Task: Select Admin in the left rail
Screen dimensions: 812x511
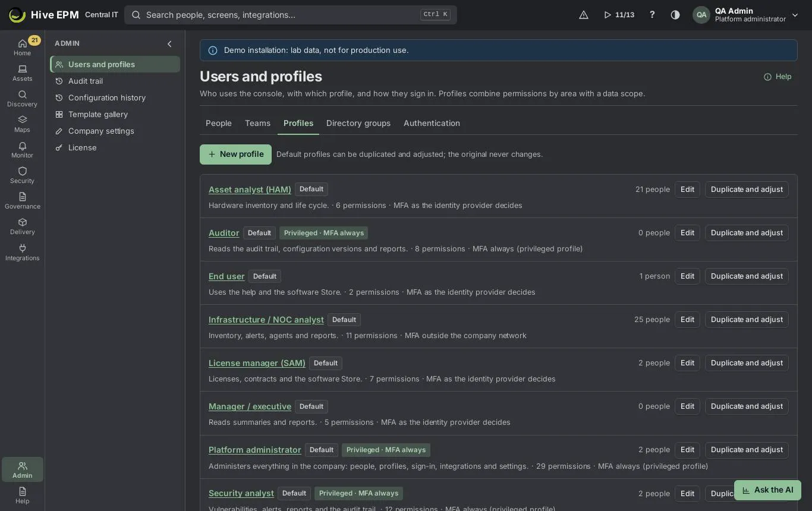Action: point(22,469)
